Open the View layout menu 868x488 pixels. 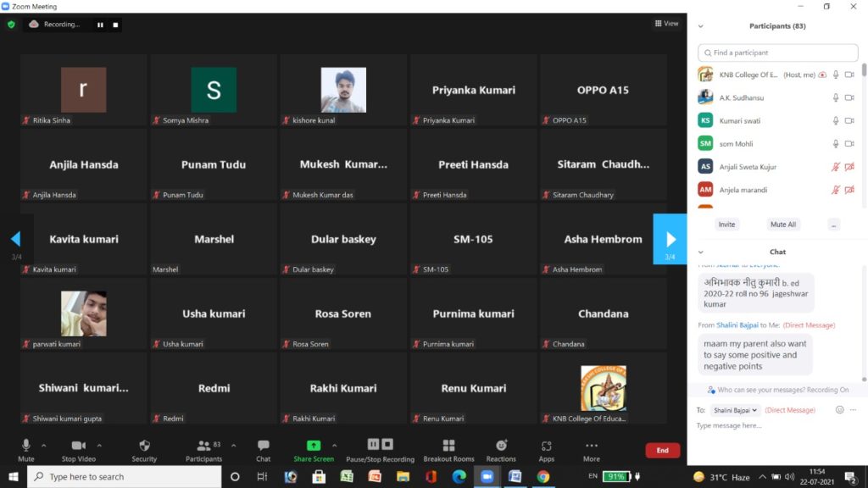667,24
